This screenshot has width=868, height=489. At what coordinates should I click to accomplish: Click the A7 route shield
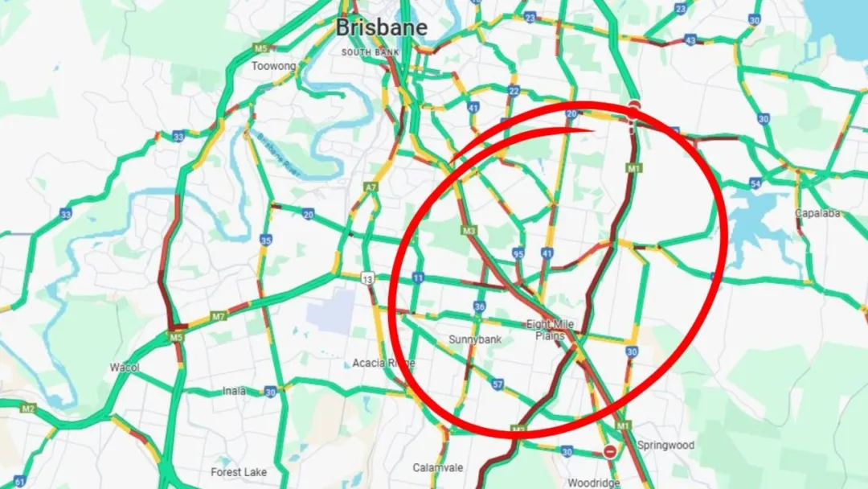371,187
